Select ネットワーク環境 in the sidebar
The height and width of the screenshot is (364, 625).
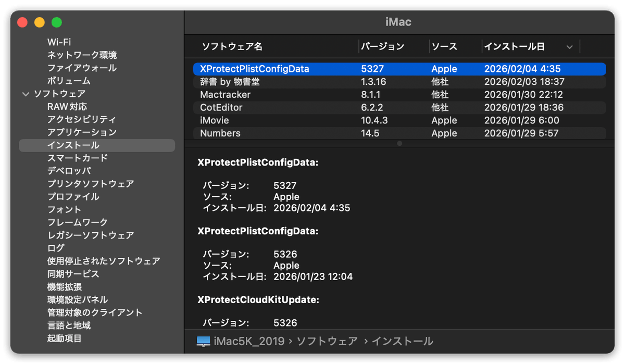tap(82, 55)
